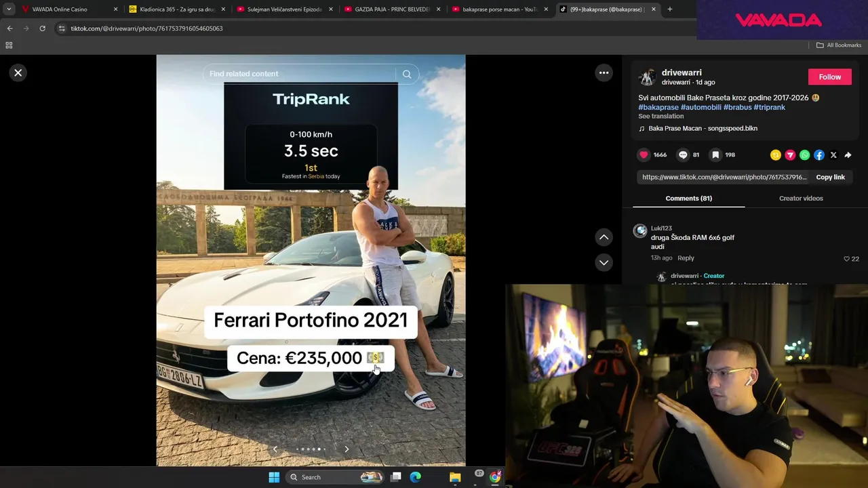
Task: Copy the post link
Action: click(830, 177)
